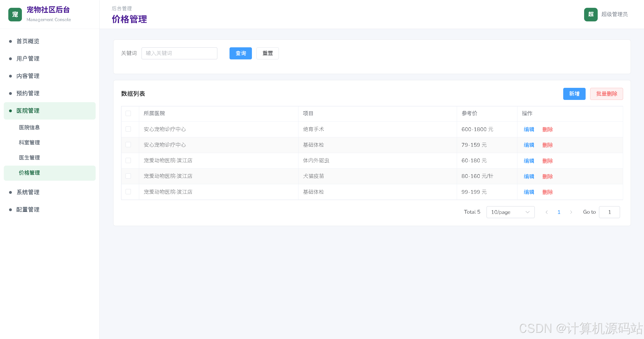This screenshot has height=339, width=644.
Task: Click the 宠物社区后台 title
Action: (x=48, y=10)
